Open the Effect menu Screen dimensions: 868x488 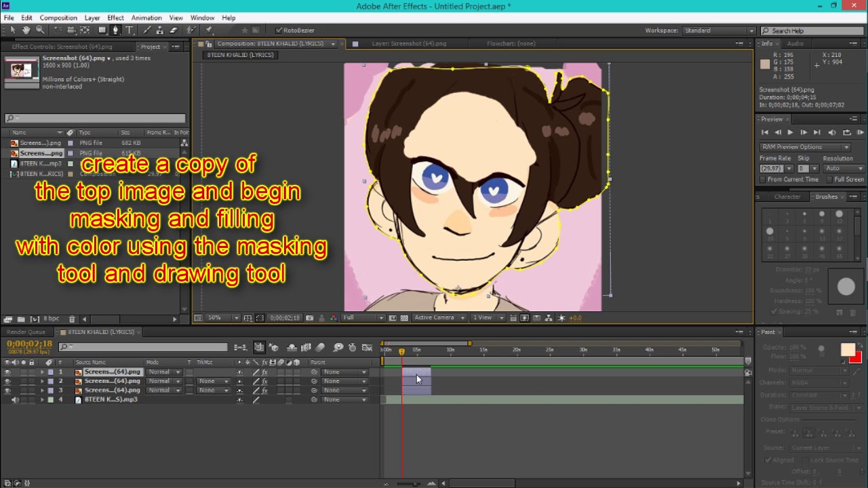coord(115,18)
